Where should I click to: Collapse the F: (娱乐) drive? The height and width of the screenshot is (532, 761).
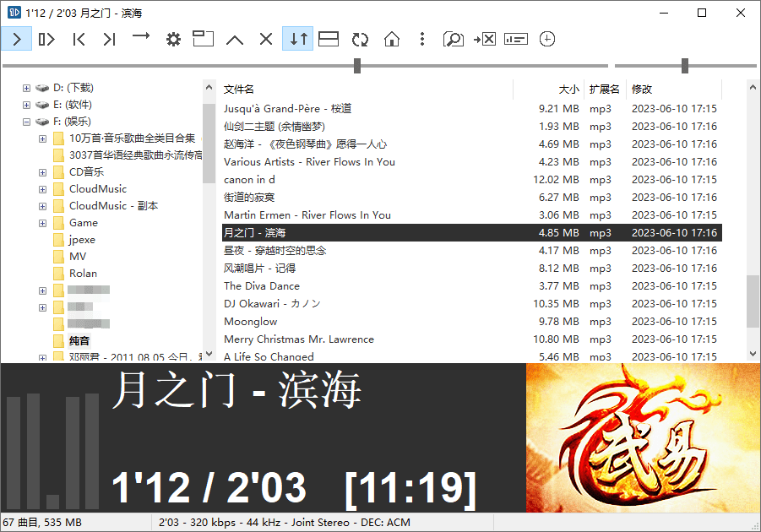click(26, 122)
